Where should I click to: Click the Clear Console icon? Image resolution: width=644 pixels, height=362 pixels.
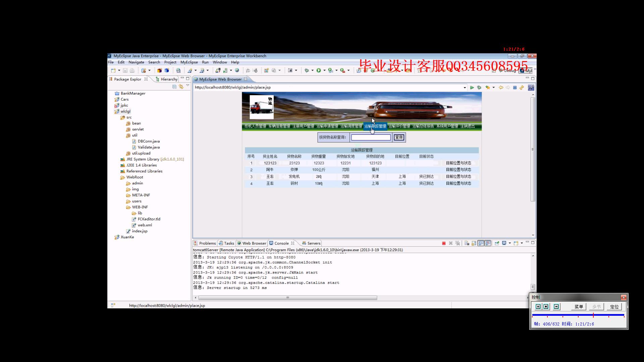click(x=467, y=243)
